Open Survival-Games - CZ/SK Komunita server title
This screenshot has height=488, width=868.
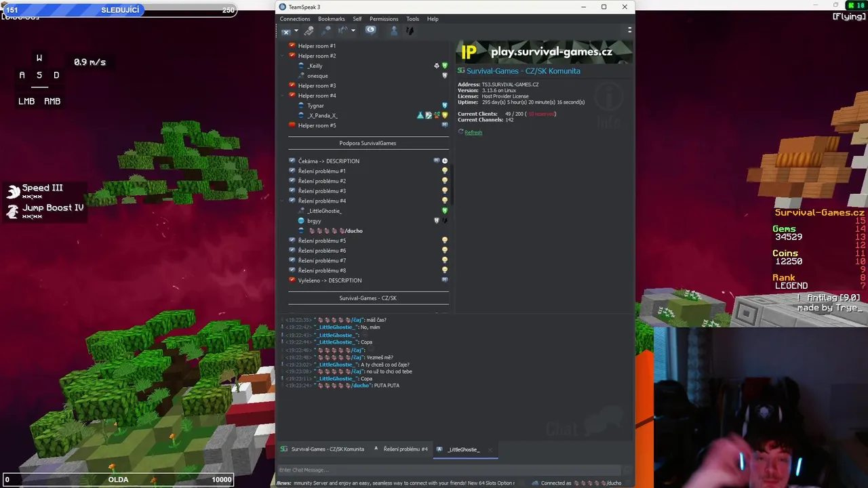tap(523, 70)
